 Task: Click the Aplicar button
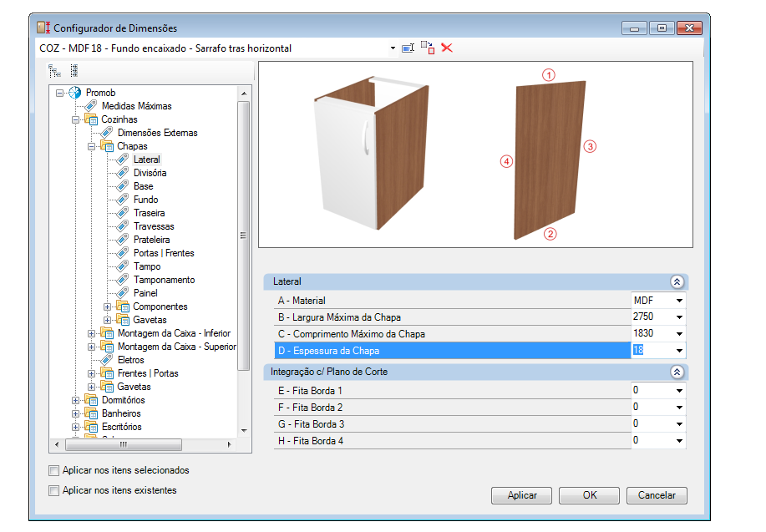tap(522, 495)
